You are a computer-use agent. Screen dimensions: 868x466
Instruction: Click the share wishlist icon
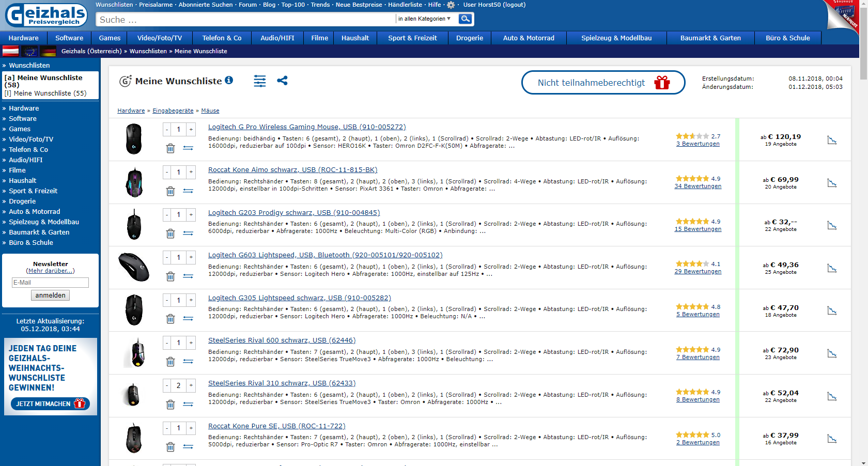pos(282,81)
